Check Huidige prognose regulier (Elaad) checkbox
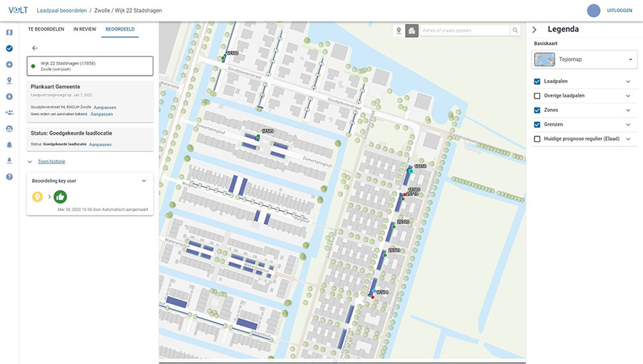 click(537, 138)
